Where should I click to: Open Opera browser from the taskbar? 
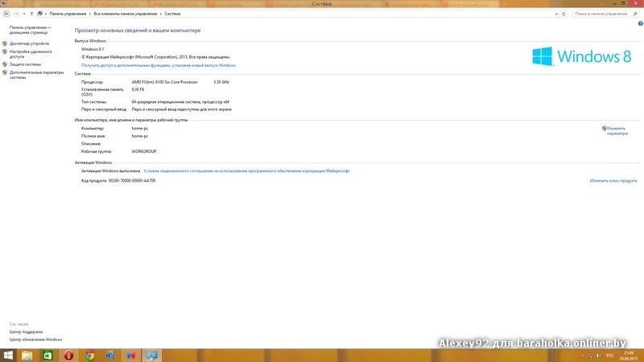[68, 355]
